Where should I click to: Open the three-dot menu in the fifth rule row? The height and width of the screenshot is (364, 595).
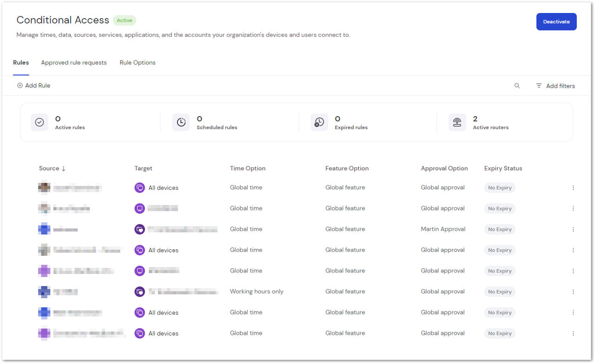[573, 271]
